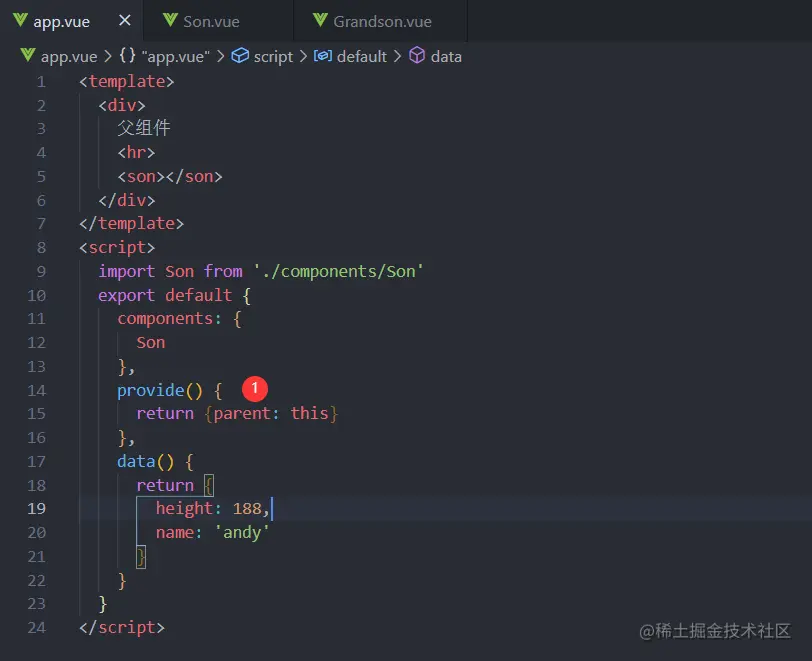Click the opening div tag
812x661 pixels.
122,106
